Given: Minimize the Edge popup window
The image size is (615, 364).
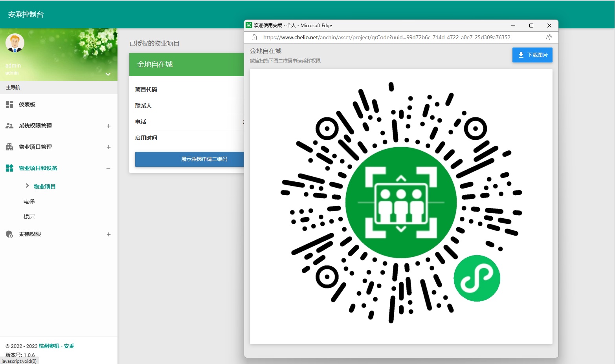Looking at the screenshot, I should pos(513,26).
